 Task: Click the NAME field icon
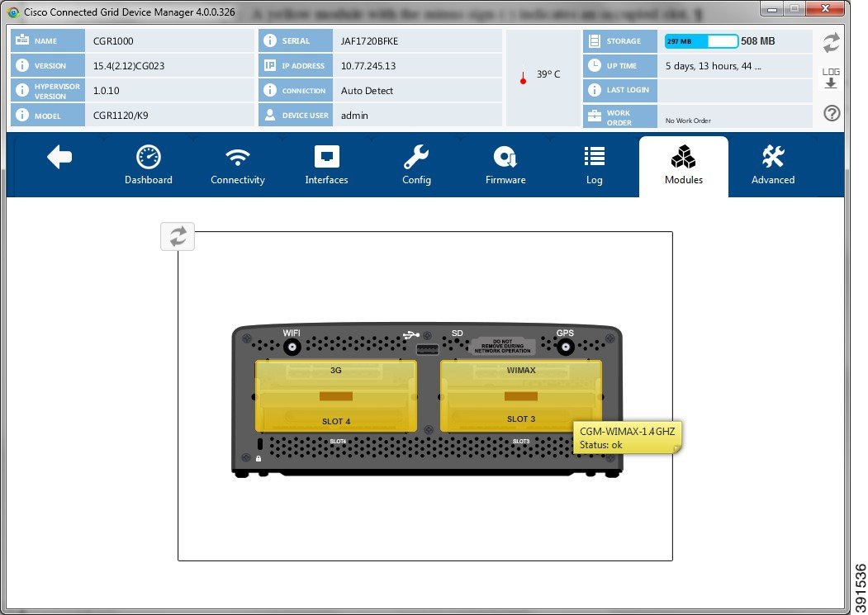click(22, 40)
